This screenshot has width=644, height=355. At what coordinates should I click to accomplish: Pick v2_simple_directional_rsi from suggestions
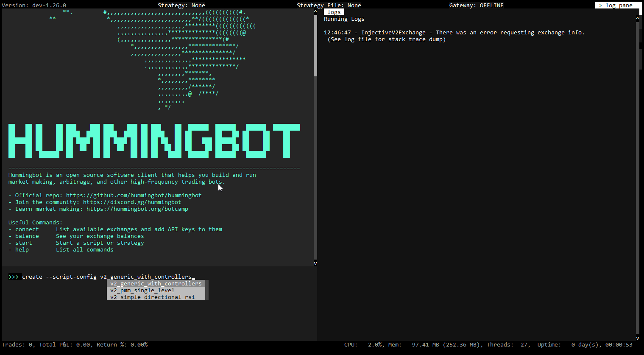point(152,297)
